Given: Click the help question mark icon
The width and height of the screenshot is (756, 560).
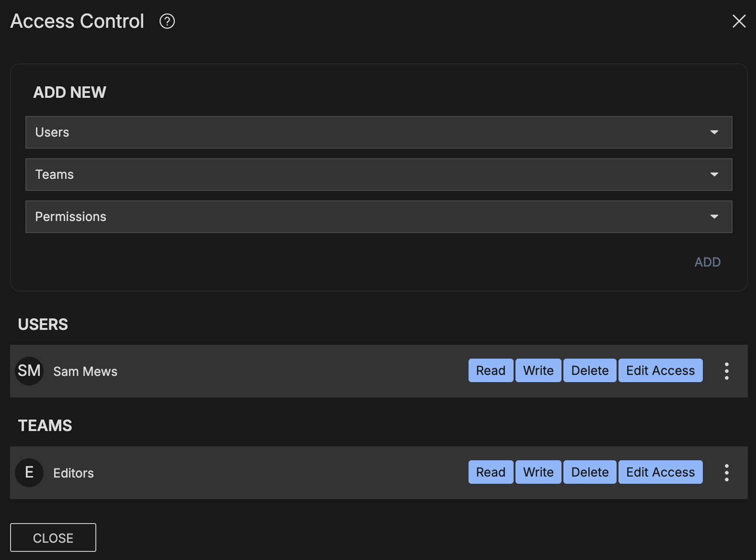Looking at the screenshot, I should (167, 21).
